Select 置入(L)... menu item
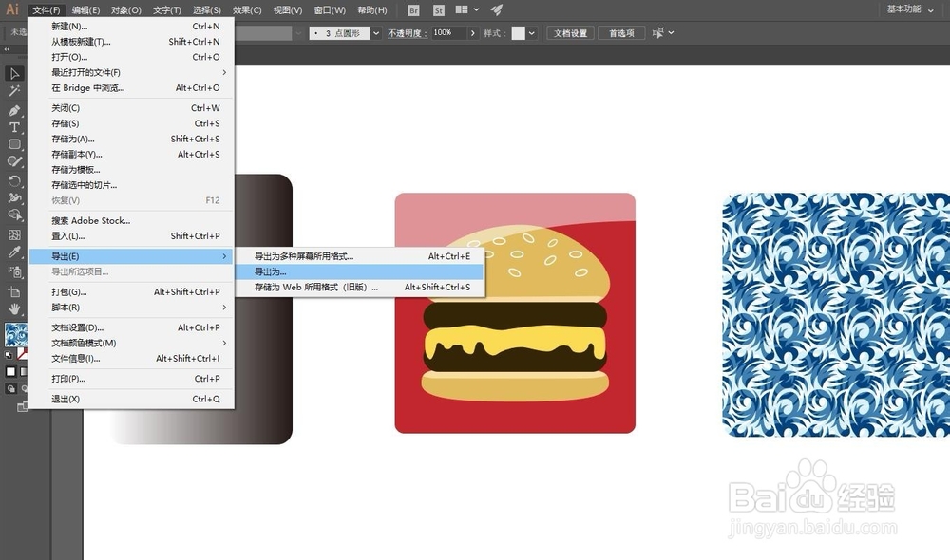This screenshot has height=560, width=950. tap(131, 236)
